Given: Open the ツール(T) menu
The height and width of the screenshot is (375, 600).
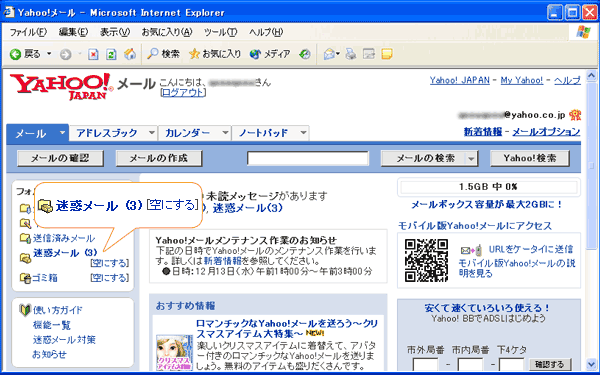Looking at the screenshot, I should coord(220,33).
